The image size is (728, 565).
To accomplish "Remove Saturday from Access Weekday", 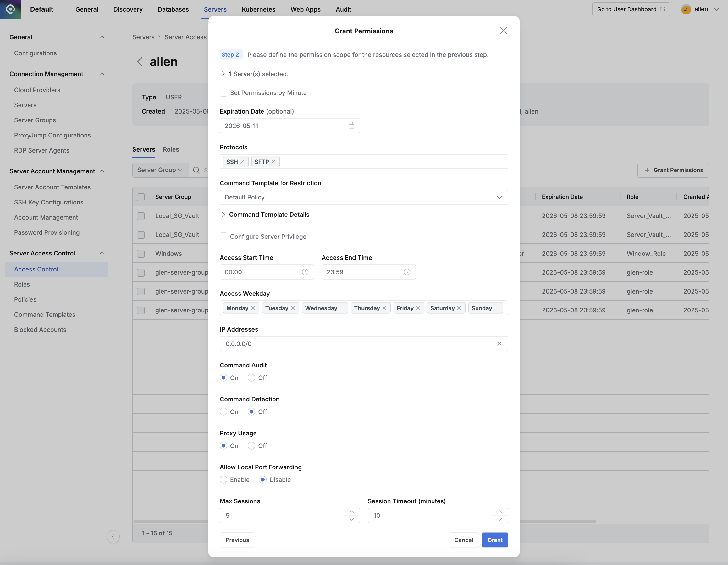I will coord(459,308).
